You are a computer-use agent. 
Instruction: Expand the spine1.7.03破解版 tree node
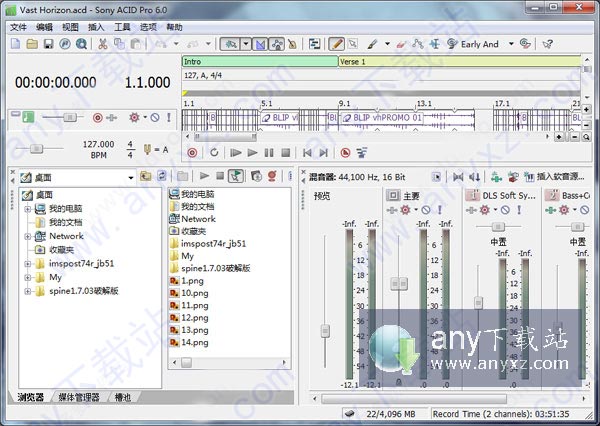pos(28,291)
